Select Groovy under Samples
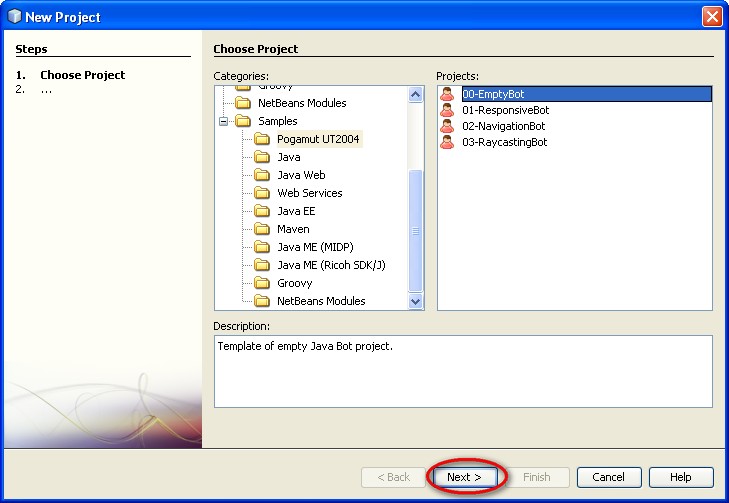The image size is (729, 503). click(294, 283)
